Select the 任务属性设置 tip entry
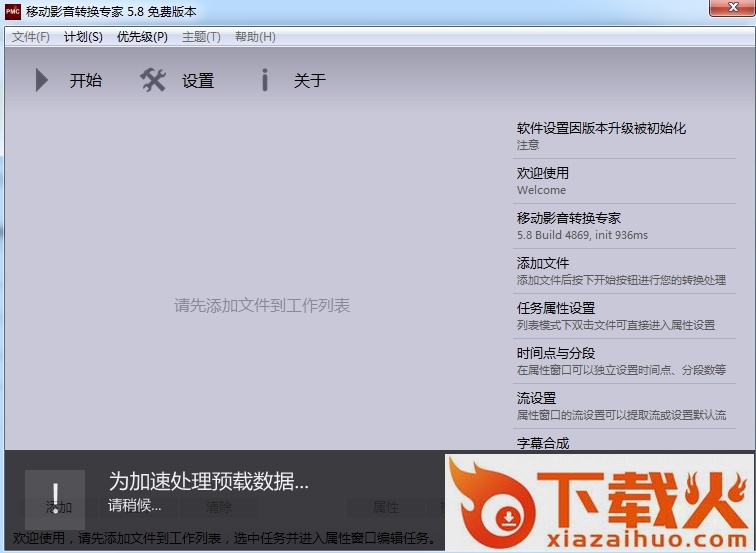 624,316
